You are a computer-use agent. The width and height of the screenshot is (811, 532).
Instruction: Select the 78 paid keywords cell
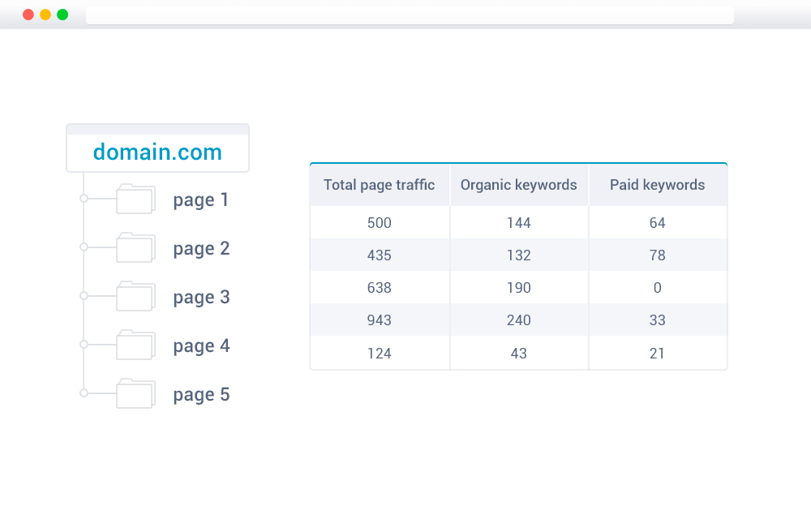658,255
